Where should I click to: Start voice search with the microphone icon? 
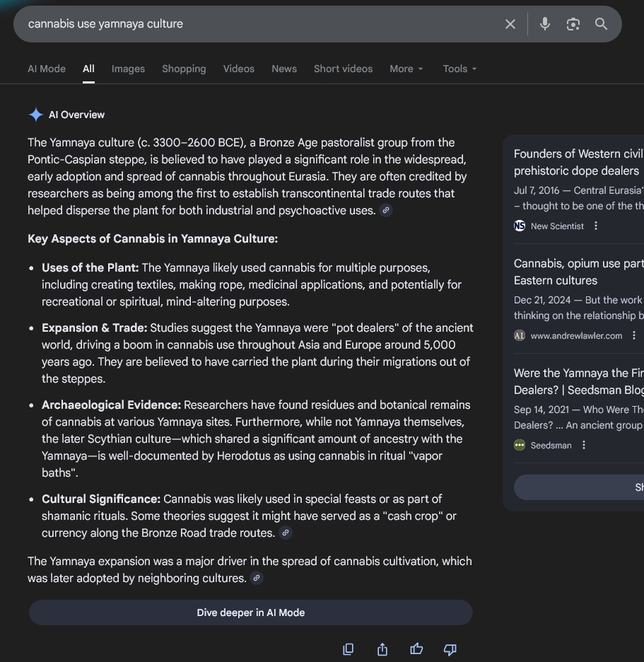point(545,24)
